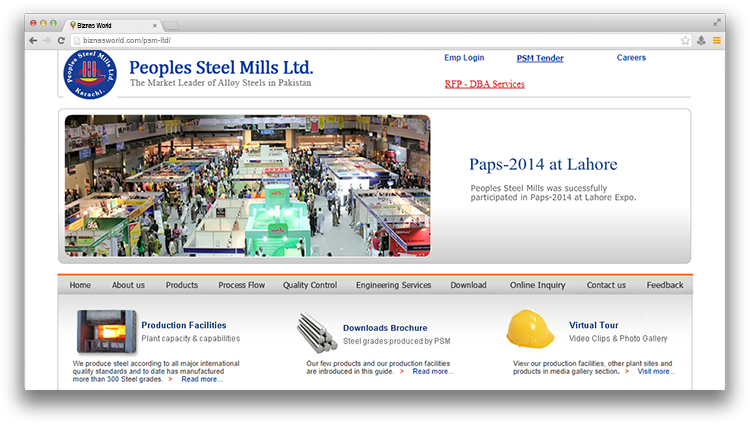Click the Peoples Steel Mills Karachi logo
The width and height of the screenshot is (750, 425).
click(90, 76)
